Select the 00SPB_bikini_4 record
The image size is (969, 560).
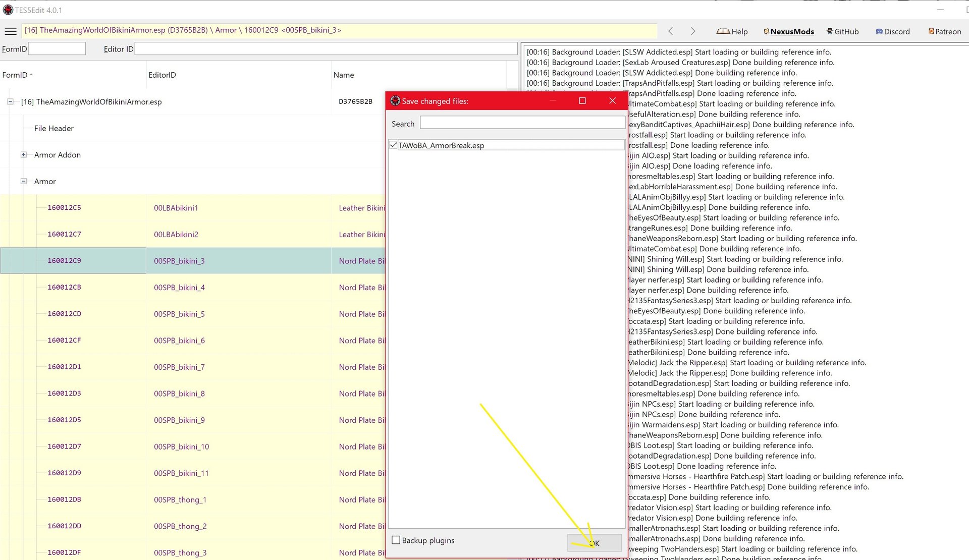pyautogui.click(x=179, y=288)
